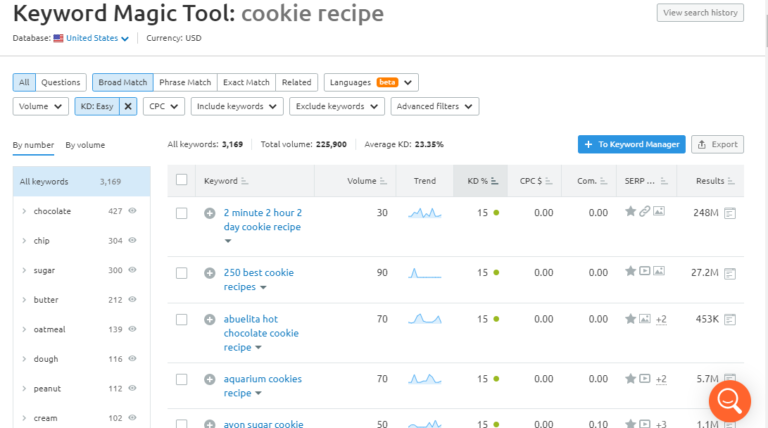Open the Exclude keywords dropdown
768x428 pixels.
click(337, 106)
